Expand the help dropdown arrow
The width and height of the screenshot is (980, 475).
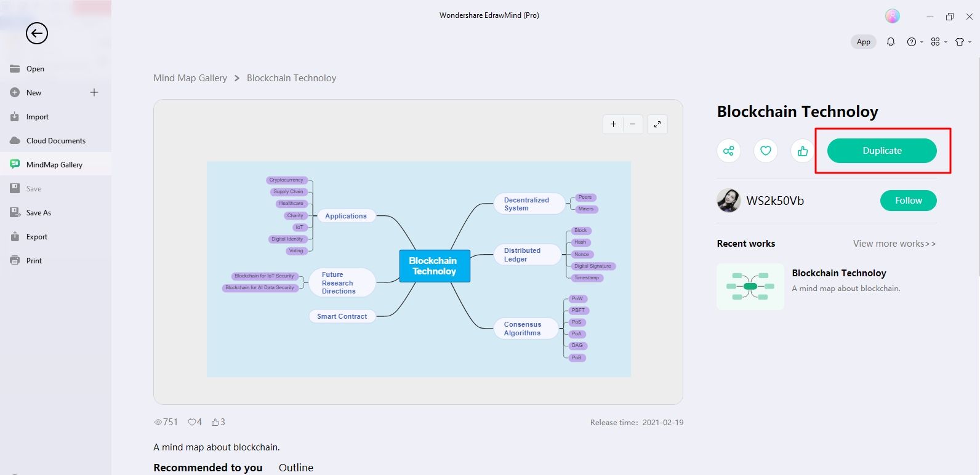(922, 42)
